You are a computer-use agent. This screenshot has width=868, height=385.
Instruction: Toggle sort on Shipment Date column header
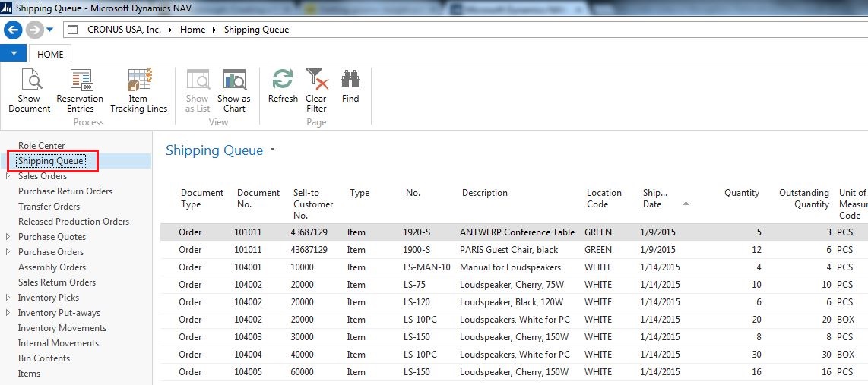(655, 199)
